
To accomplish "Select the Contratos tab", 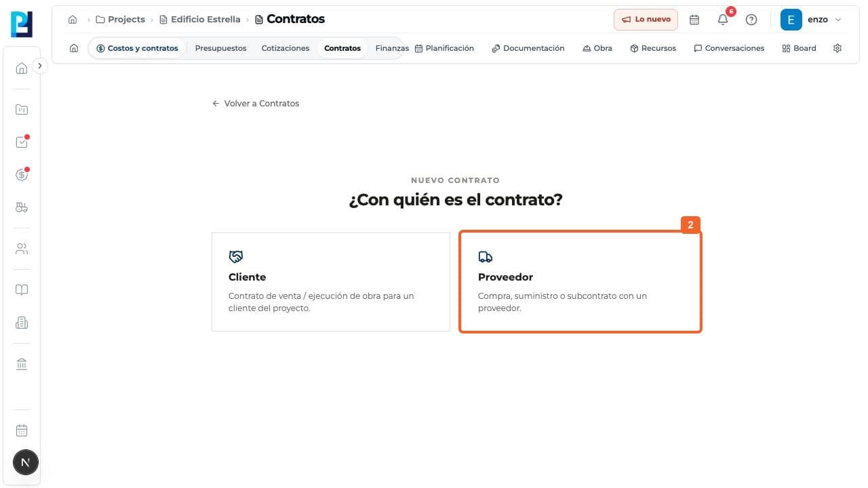I will pos(342,48).
